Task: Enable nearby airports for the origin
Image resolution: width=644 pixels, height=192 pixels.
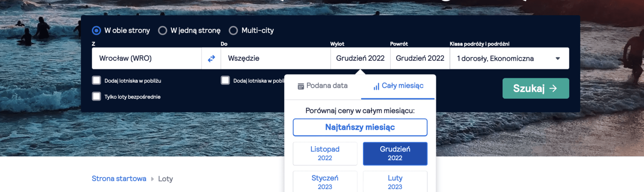Action: pos(97,80)
